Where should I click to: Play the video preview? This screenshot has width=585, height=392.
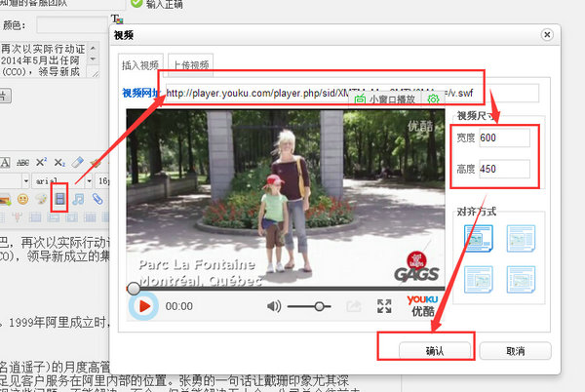coord(143,306)
